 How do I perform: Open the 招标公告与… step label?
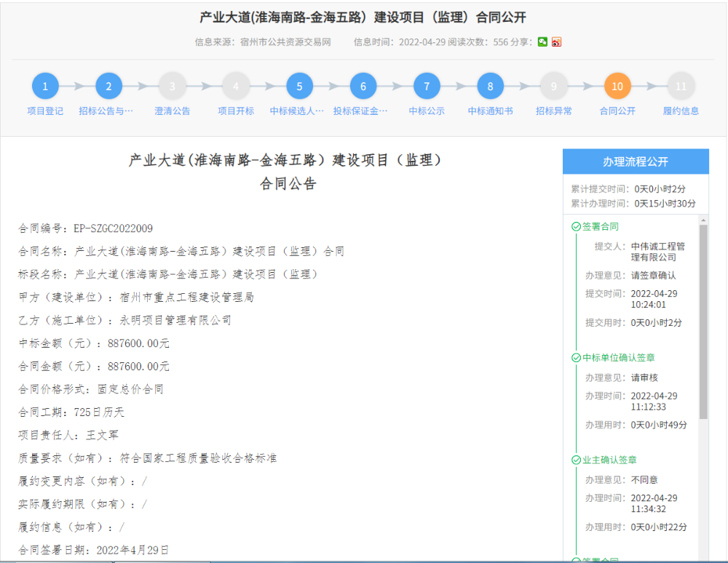click(x=106, y=111)
